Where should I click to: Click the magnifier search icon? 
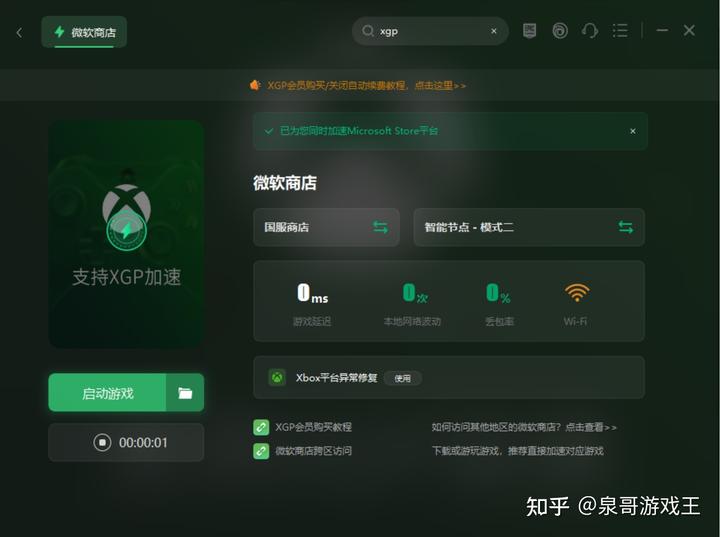(x=367, y=31)
